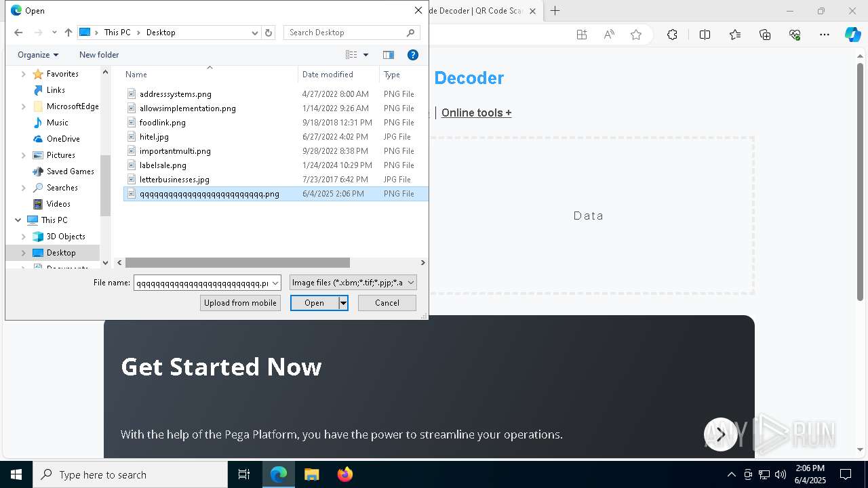Select Links in navigation pane
Viewport: 868px width, 488px height.
point(56,90)
